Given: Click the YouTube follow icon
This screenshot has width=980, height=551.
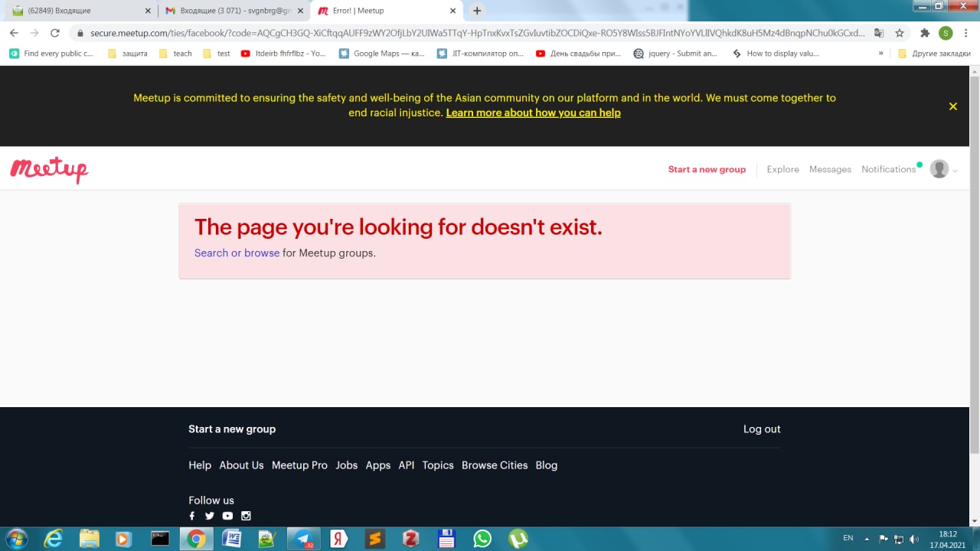Looking at the screenshot, I should [x=227, y=516].
